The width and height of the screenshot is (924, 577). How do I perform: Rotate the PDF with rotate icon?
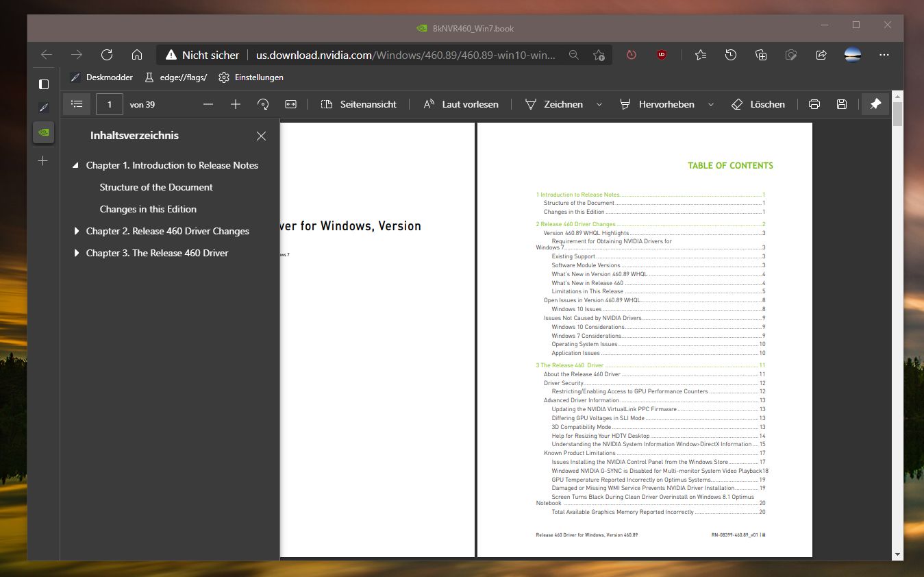[263, 104]
